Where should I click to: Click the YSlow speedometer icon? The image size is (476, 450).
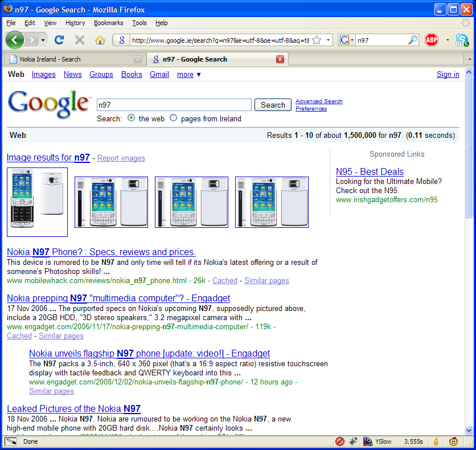[x=367, y=441]
